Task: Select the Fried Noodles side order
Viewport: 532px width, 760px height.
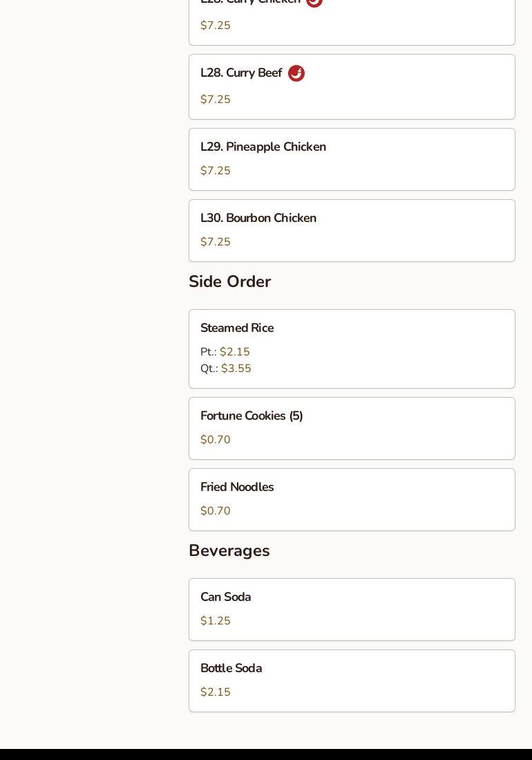Action: tap(237, 488)
